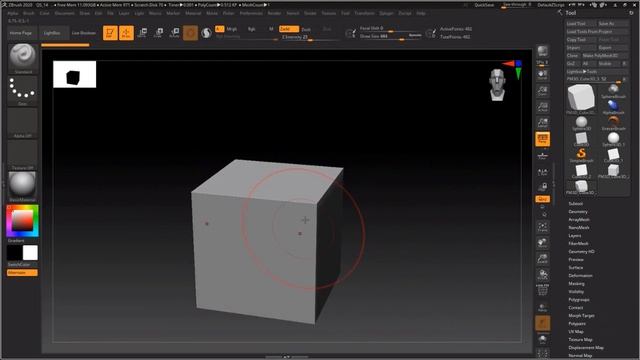Click the Zoom3D icon in right shelf
This screenshot has height=360, width=640.
(542, 259)
